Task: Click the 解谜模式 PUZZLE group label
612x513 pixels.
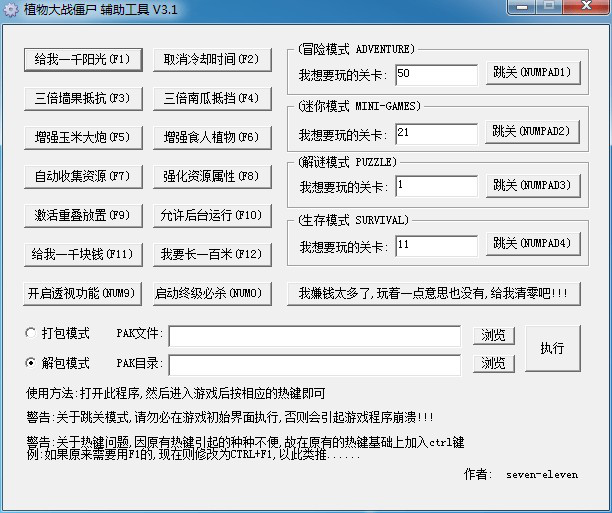Action: coord(347,162)
